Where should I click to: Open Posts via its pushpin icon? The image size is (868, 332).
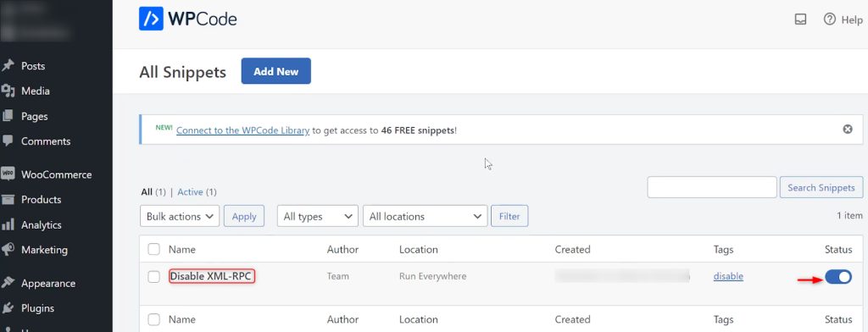pyautogui.click(x=8, y=66)
